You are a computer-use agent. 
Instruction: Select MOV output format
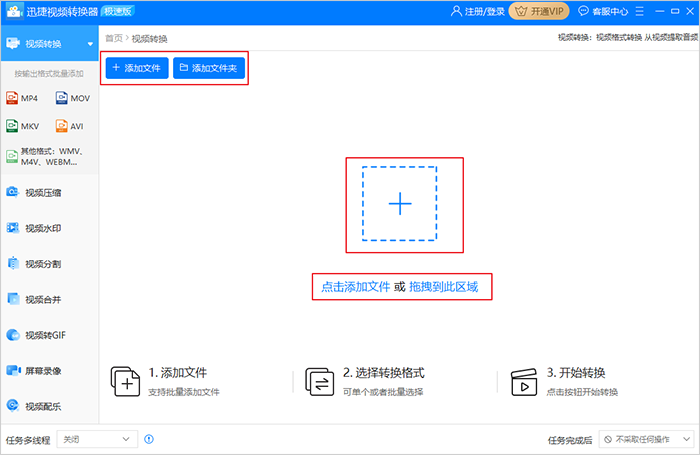pos(73,98)
